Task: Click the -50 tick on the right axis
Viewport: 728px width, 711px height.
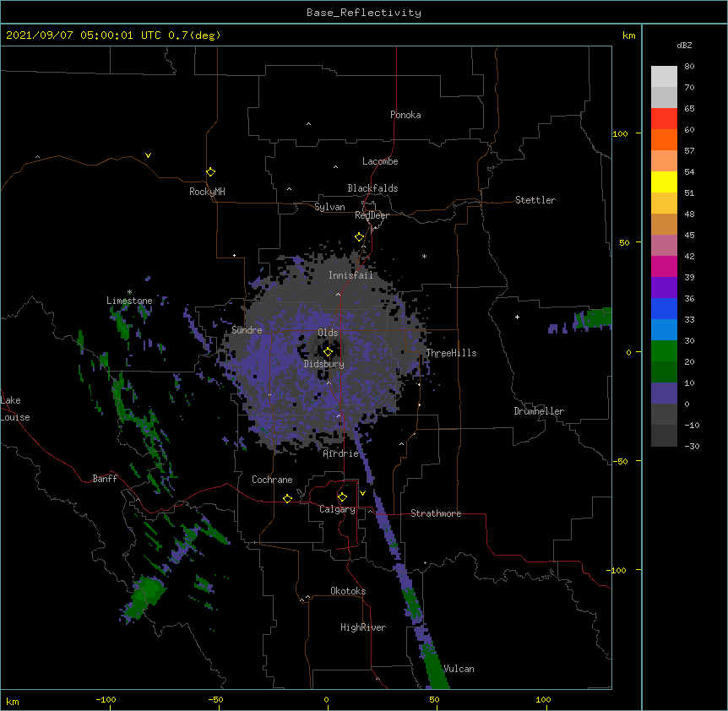Action: (x=620, y=461)
